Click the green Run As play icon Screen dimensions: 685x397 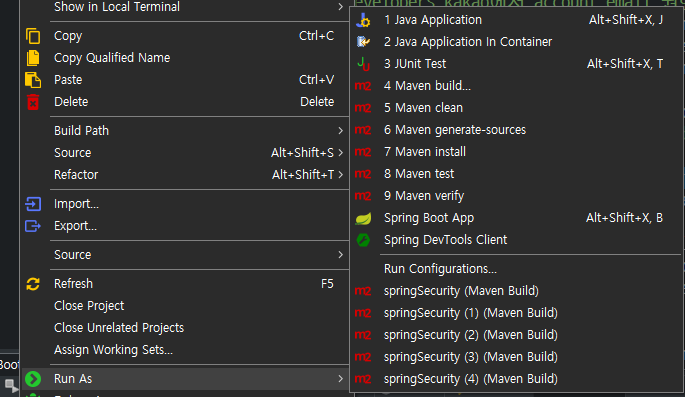pyautogui.click(x=33, y=379)
